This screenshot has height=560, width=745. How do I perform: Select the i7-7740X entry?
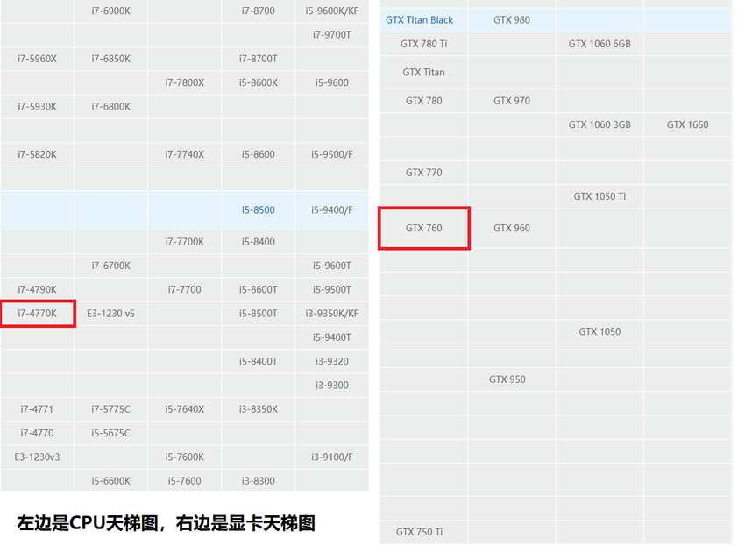click(184, 154)
